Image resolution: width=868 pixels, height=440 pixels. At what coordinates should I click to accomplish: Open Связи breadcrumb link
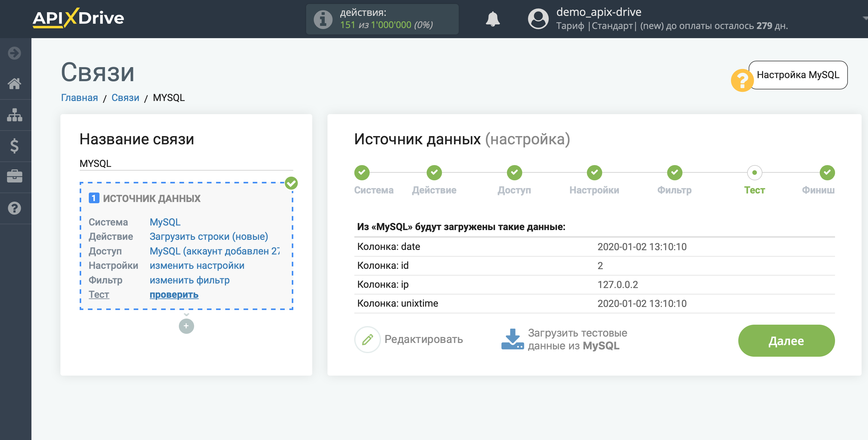[125, 98]
